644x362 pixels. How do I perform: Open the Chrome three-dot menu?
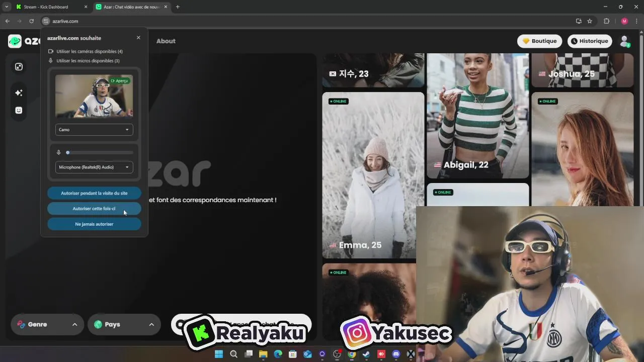pyautogui.click(x=636, y=21)
